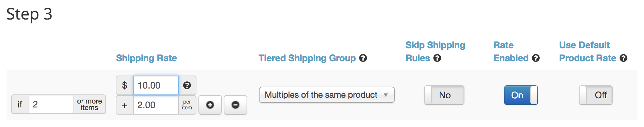Viewport: 644px width, 127px height.
Task: Remove the rate tier with the minus button
Action: [x=235, y=105]
